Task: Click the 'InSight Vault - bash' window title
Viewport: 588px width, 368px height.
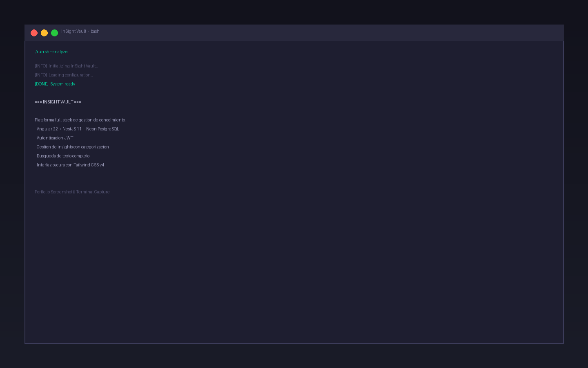Action: click(x=80, y=31)
